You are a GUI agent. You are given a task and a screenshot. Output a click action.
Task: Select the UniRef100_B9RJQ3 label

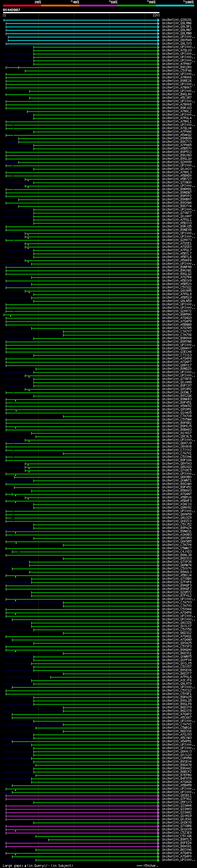[176, 108]
